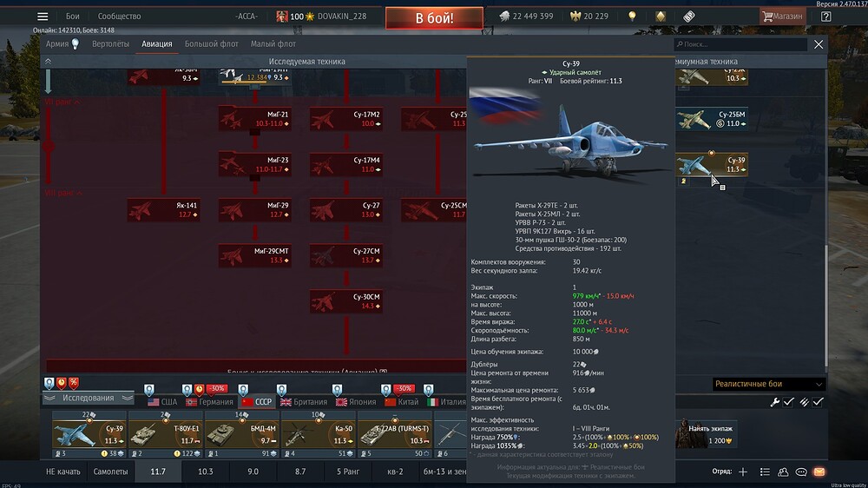The image size is (868, 488).
Task: Select БМД-4М crew slot card
Action: click(241, 435)
